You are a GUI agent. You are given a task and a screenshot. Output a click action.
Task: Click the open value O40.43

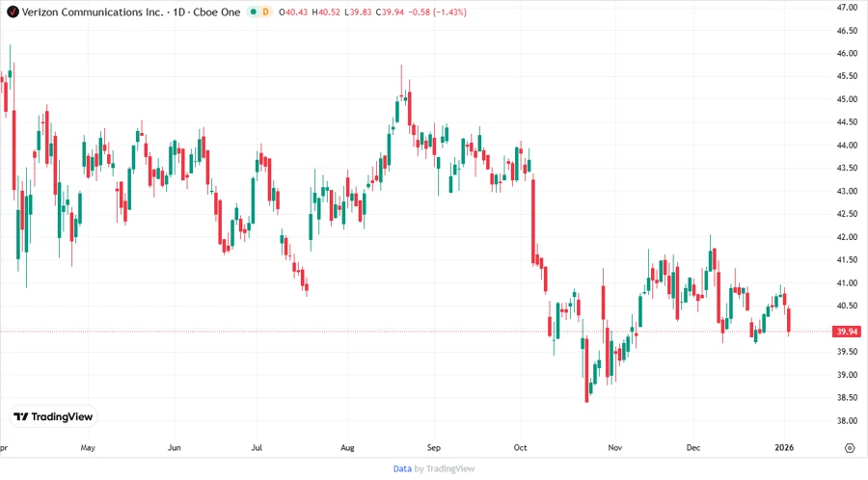pyautogui.click(x=293, y=12)
